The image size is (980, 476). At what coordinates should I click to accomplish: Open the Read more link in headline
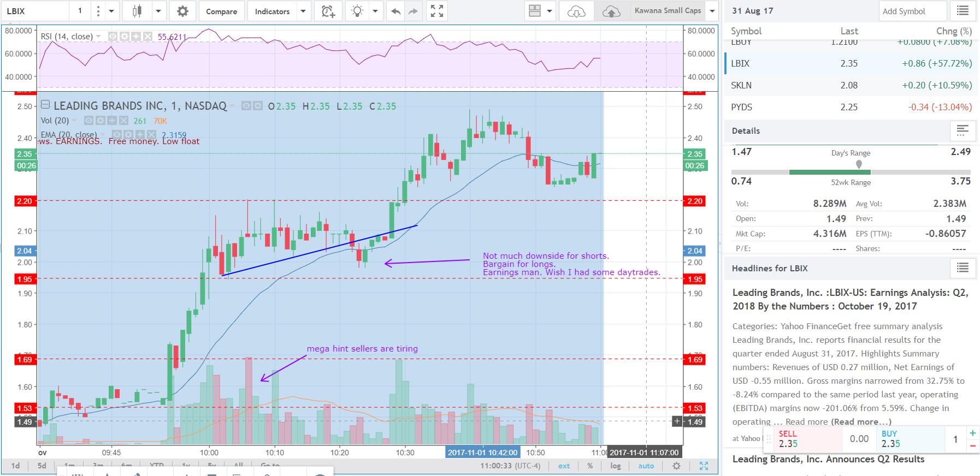[x=861, y=421]
